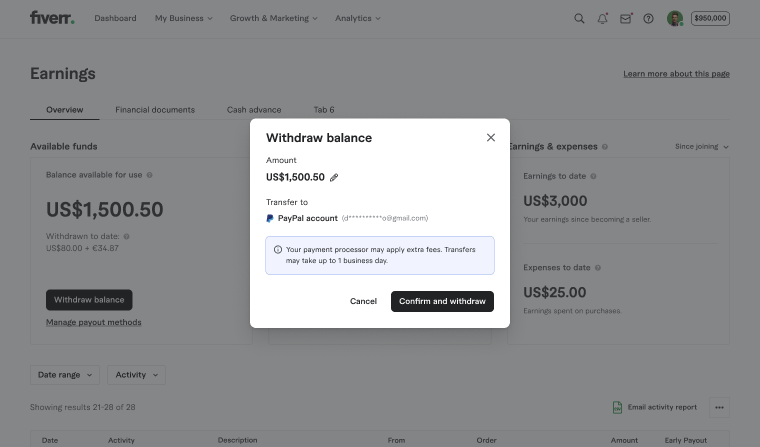Screen dimensions: 760x447
Task: Go to Dashboard in the top navigation
Action: tap(115, 18)
